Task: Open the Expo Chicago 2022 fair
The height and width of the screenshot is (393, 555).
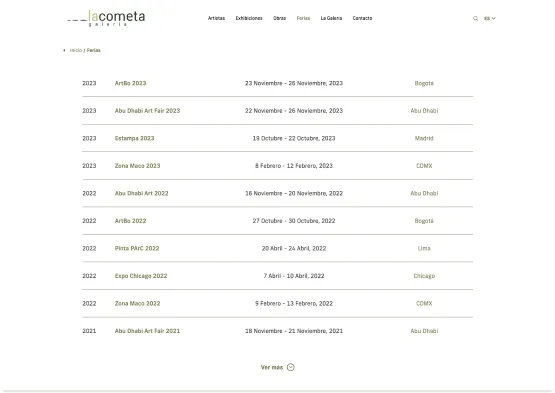Action: [x=141, y=276]
